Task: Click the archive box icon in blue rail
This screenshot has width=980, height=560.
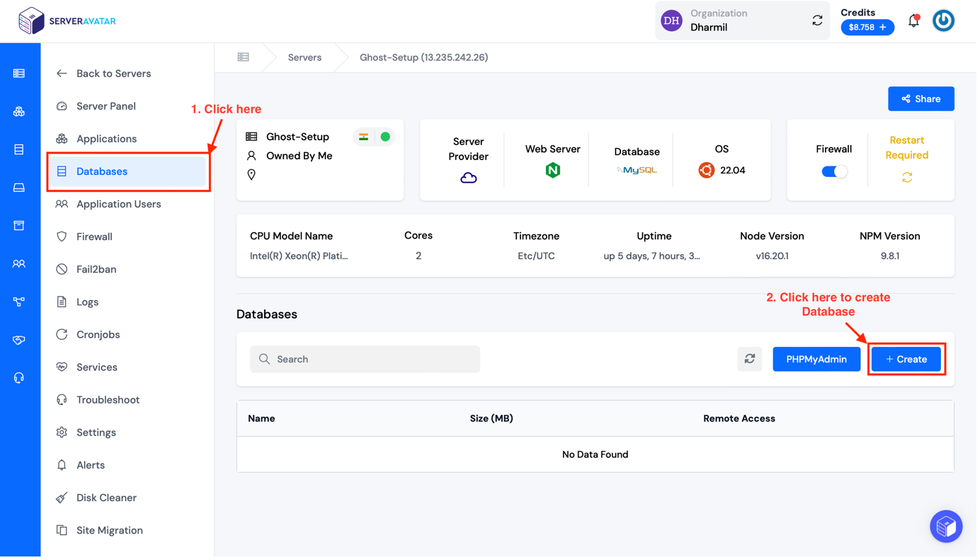Action: point(19,227)
